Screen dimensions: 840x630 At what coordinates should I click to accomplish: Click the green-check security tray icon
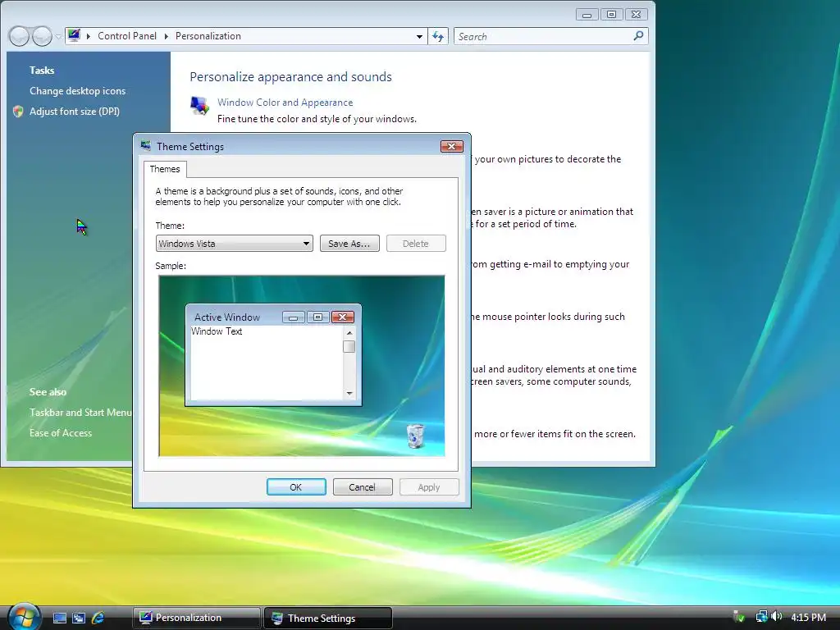[x=739, y=617]
